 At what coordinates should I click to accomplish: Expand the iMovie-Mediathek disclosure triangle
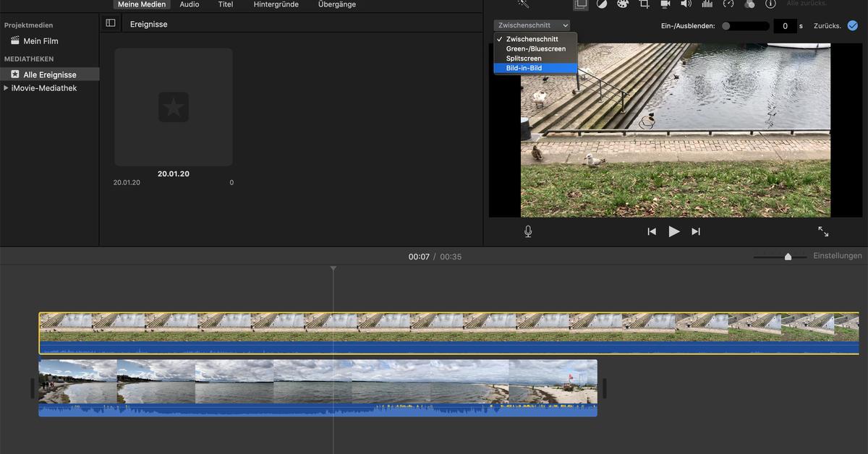[x=6, y=87]
